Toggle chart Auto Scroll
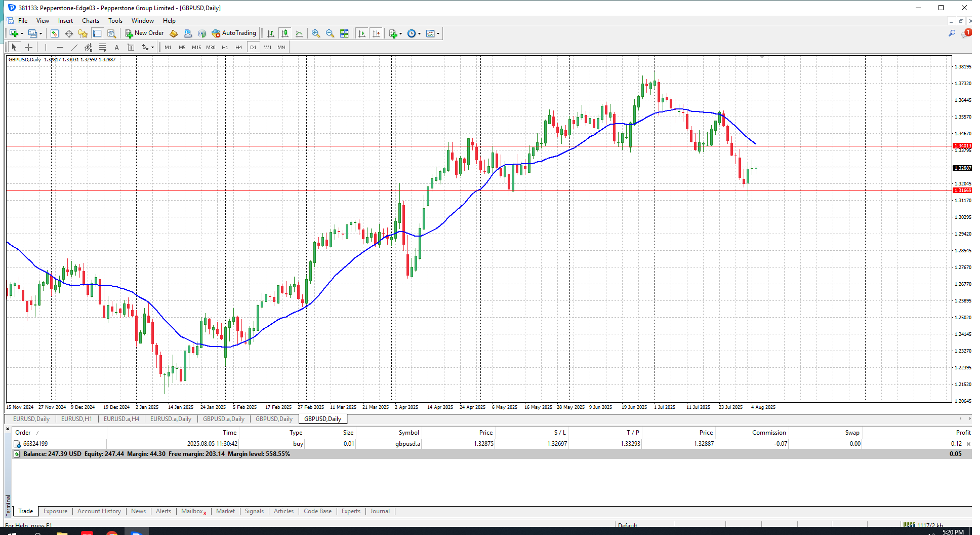This screenshot has height=535, width=980. [x=362, y=33]
